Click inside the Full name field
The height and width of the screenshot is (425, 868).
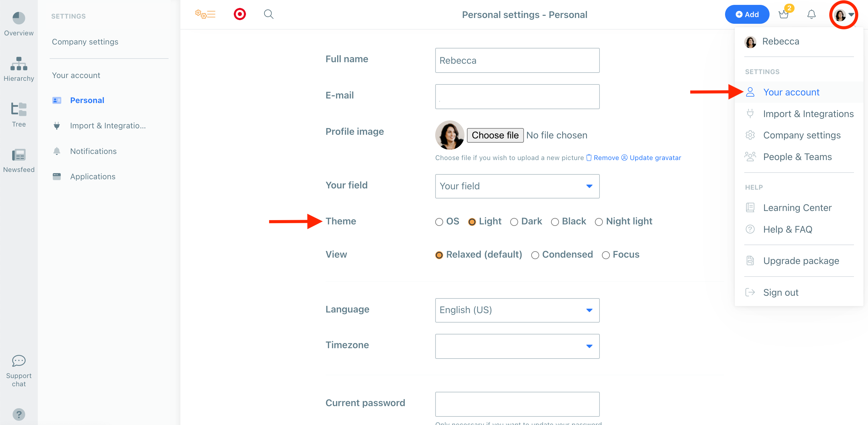517,61
